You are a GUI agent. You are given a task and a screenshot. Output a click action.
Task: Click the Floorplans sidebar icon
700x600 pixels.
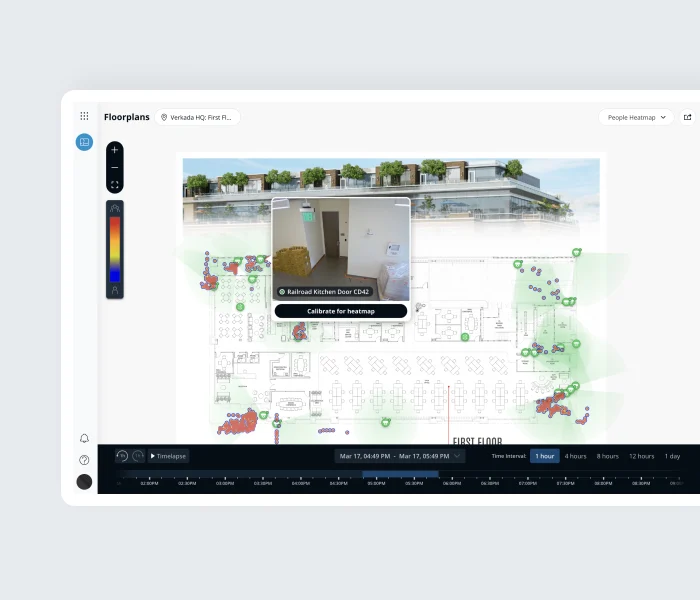click(x=85, y=142)
